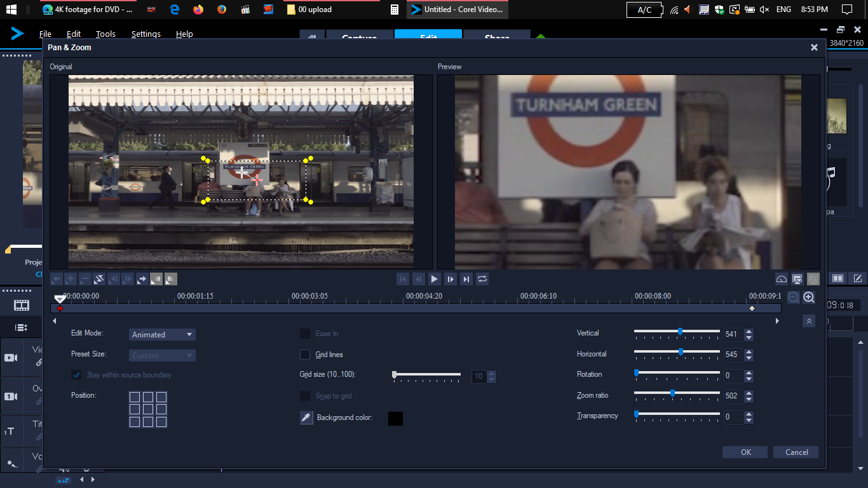The height and width of the screenshot is (488, 868).
Task: Decrease the Transparency value with down arrow
Action: click(x=749, y=420)
